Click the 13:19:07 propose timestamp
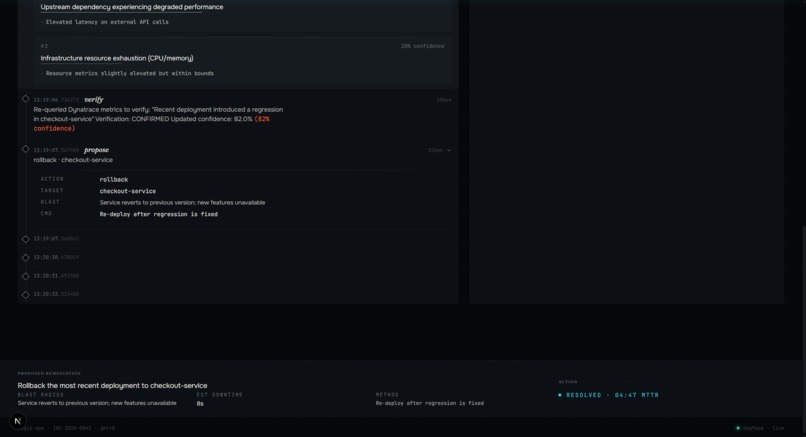Viewport: 806px width, 437px height. (x=56, y=151)
